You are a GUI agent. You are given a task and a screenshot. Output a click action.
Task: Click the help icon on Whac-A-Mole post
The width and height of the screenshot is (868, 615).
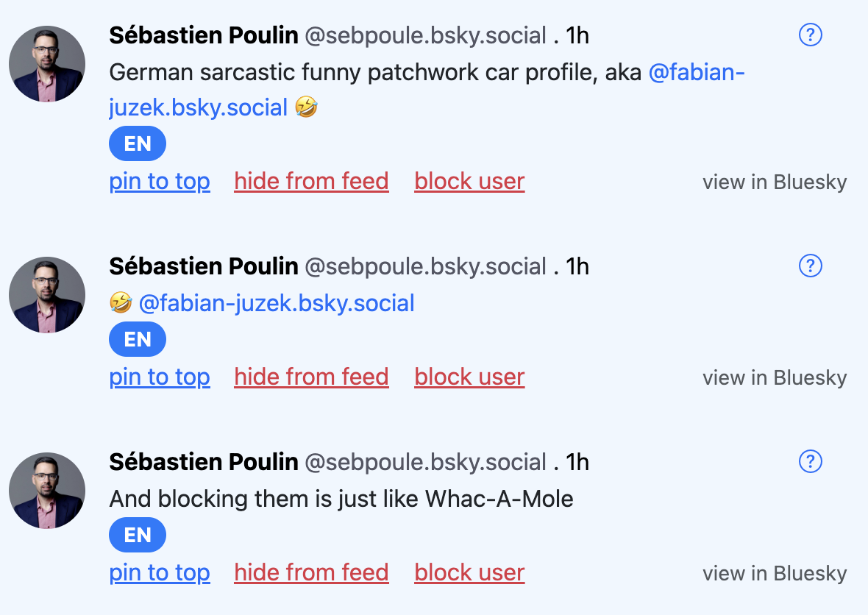coord(811,461)
